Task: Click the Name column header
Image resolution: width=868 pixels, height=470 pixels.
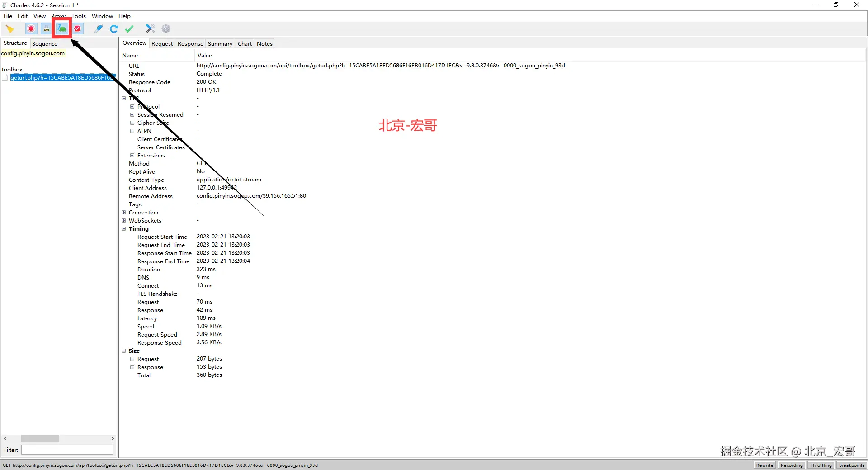Action: click(x=157, y=56)
